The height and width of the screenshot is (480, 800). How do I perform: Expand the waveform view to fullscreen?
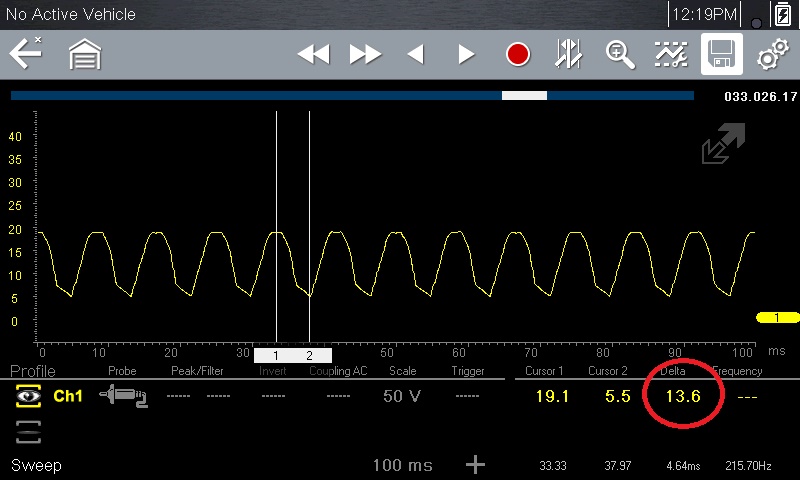coord(723,145)
